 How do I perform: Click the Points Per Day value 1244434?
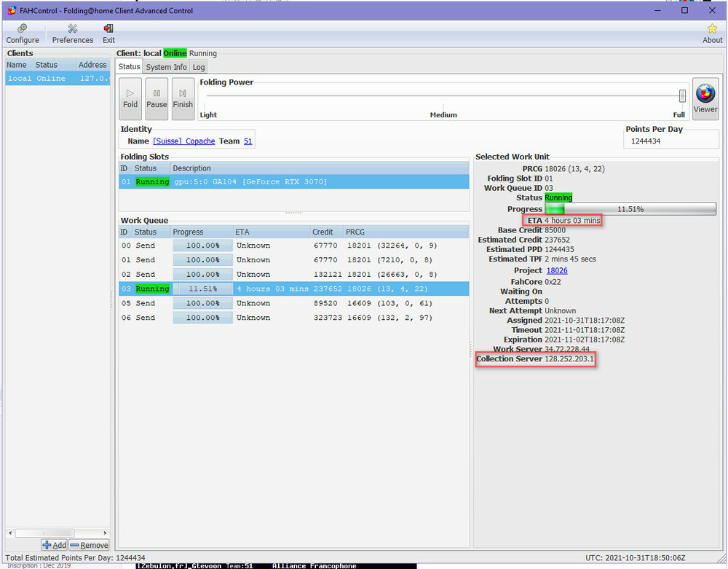point(645,141)
